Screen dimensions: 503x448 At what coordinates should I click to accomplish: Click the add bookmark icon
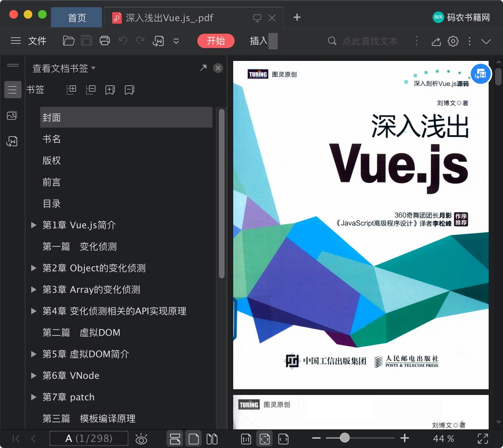pos(110,90)
